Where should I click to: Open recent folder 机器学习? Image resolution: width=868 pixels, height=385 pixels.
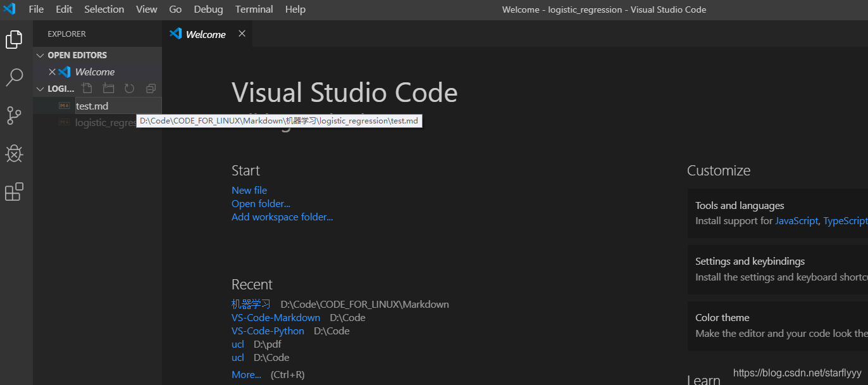click(x=251, y=304)
